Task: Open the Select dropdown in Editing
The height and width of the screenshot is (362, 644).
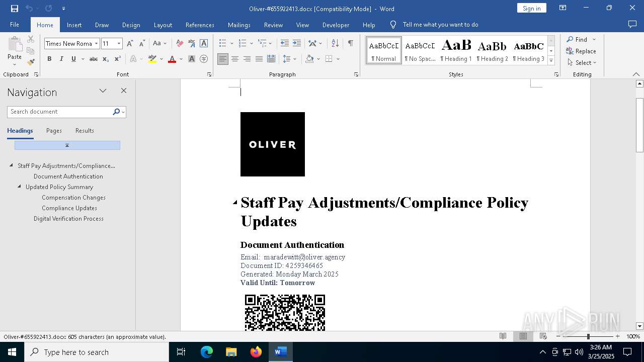Action: [582, 63]
